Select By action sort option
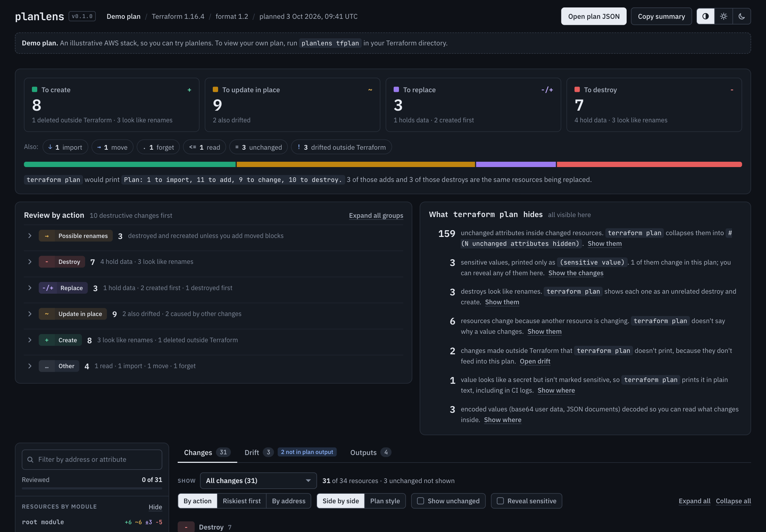The image size is (766, 532). (x=198, y=501)
